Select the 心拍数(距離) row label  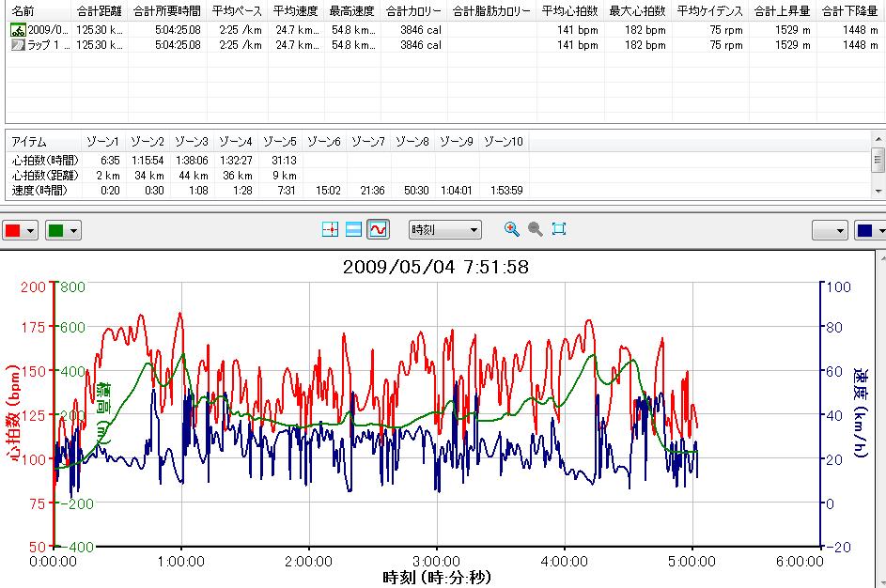click(x=45, y=176)
